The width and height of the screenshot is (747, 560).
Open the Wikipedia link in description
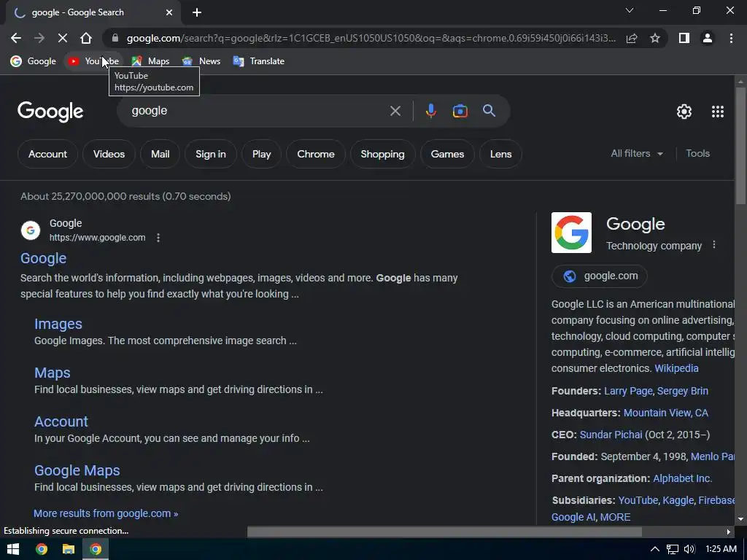click(676, 368)
